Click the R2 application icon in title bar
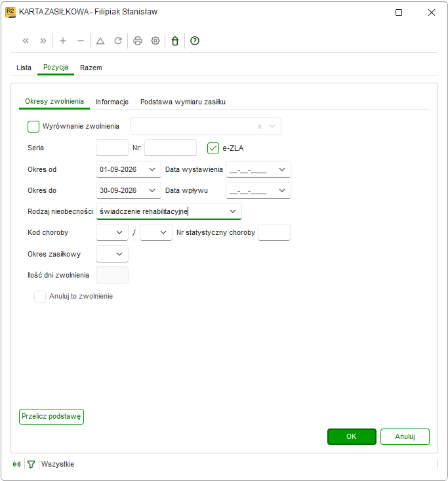Viewport: 448px width, 481px height. pos(10,12)
